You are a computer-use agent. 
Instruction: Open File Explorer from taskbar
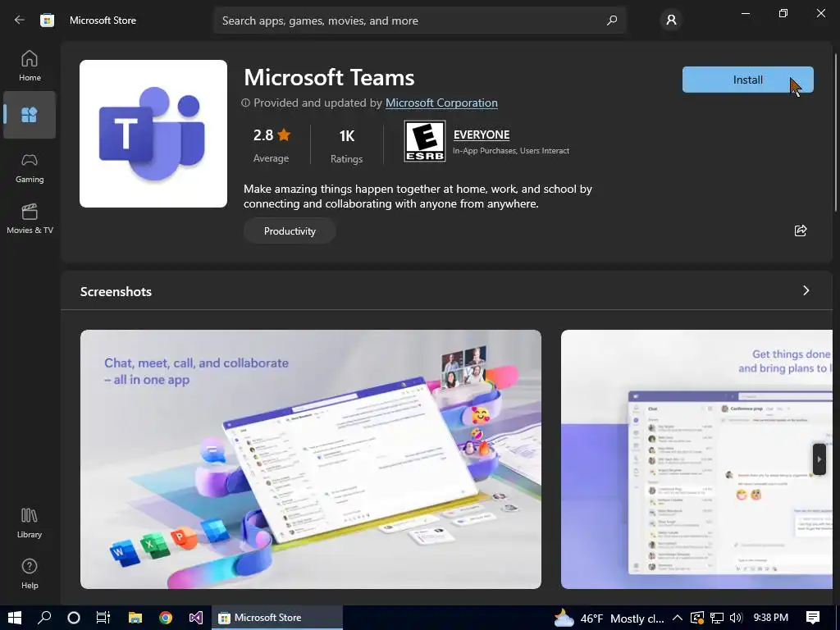[x=135, y=618]
